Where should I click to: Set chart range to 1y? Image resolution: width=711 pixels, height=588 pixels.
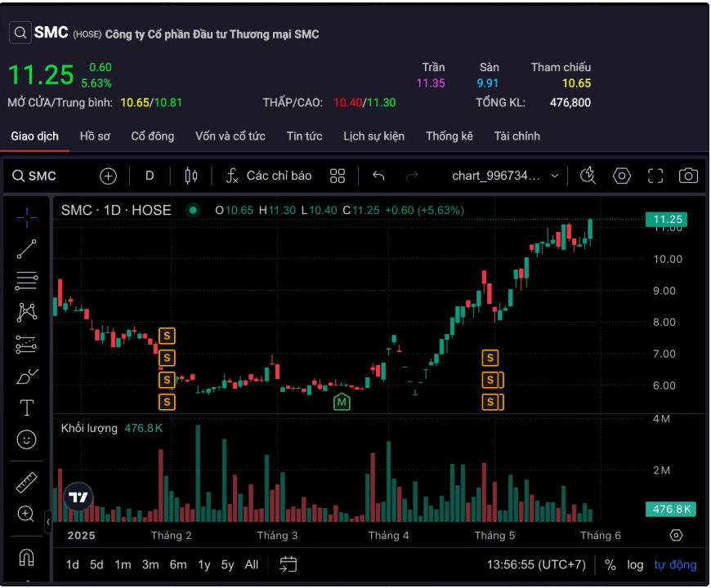[x=204, y=565]
